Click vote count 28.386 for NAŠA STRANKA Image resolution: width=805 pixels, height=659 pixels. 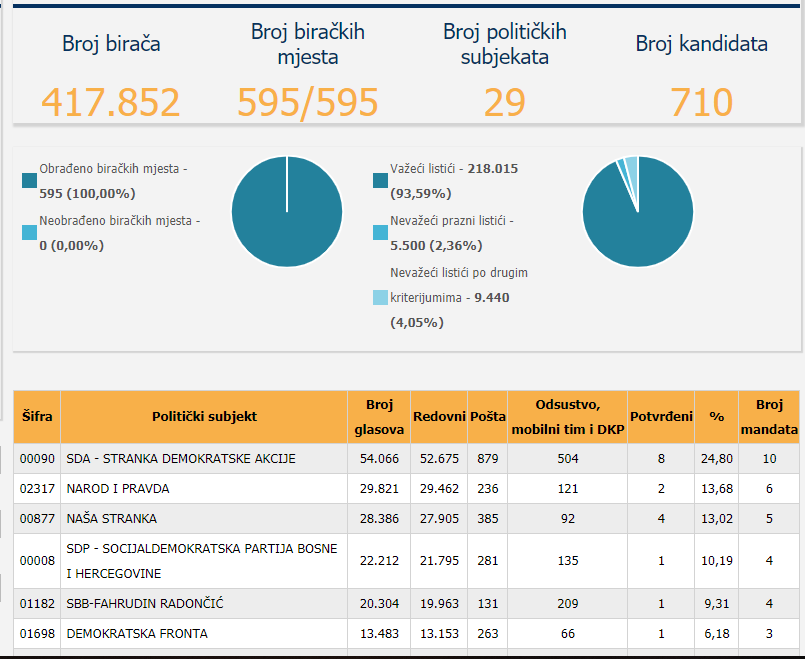pyautogui.click(x=379, y=519)
